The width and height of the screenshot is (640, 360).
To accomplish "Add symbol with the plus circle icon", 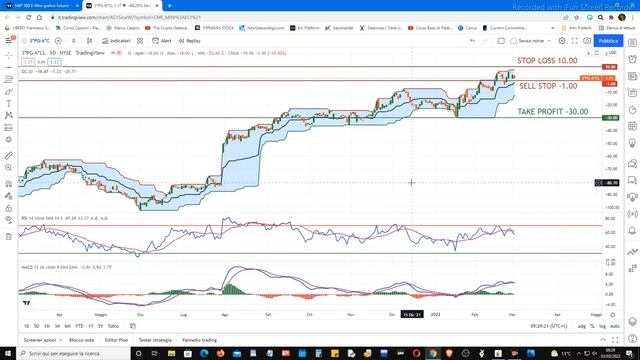I will (x=58, y=41).
